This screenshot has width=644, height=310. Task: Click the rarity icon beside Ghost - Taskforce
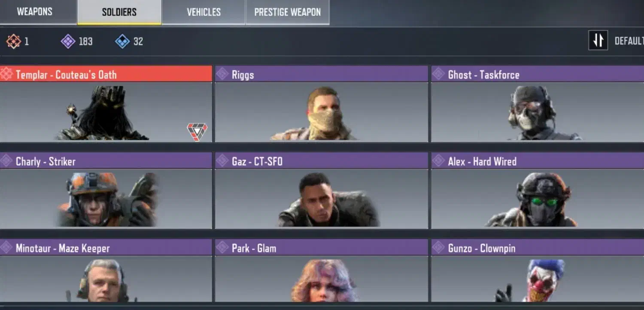point(438,74)
